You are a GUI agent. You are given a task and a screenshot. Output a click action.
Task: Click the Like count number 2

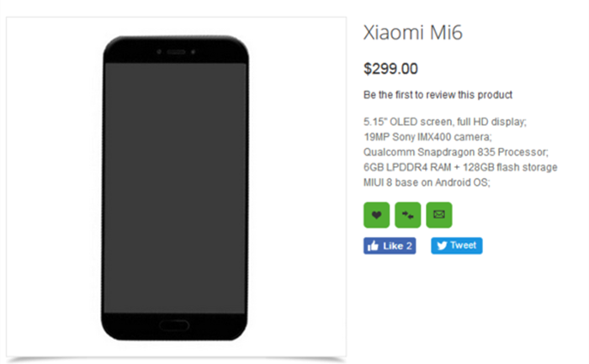(x=409, y=245)
